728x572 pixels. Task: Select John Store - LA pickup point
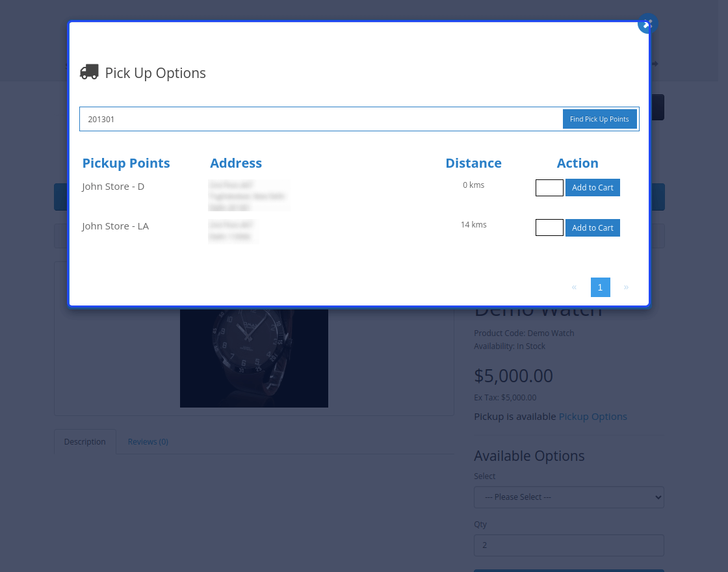(115, 226)
